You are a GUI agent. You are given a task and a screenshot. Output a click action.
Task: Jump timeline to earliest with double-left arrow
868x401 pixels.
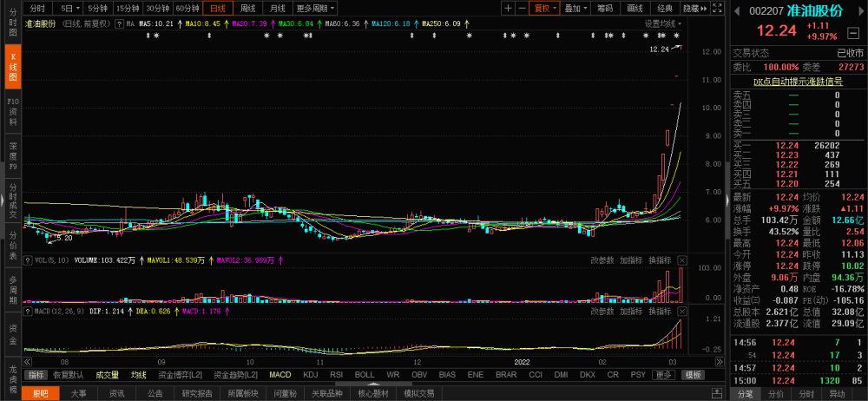click(x=26, y=362)
